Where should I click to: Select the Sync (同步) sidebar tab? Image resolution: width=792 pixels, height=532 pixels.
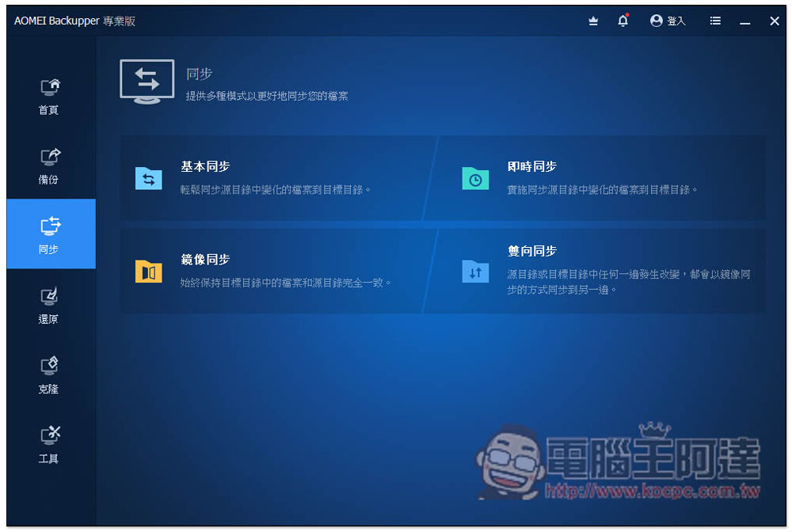pos(49,234)
